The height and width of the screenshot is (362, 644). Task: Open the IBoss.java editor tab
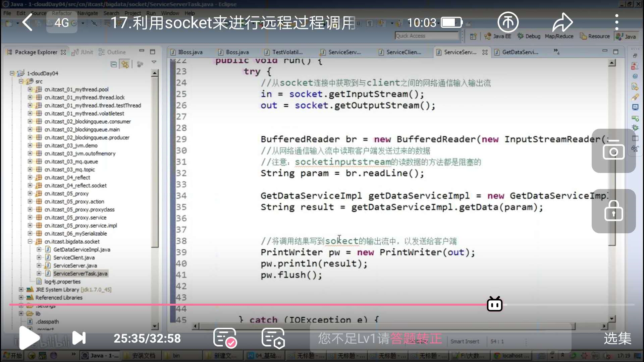coord(186,52)
